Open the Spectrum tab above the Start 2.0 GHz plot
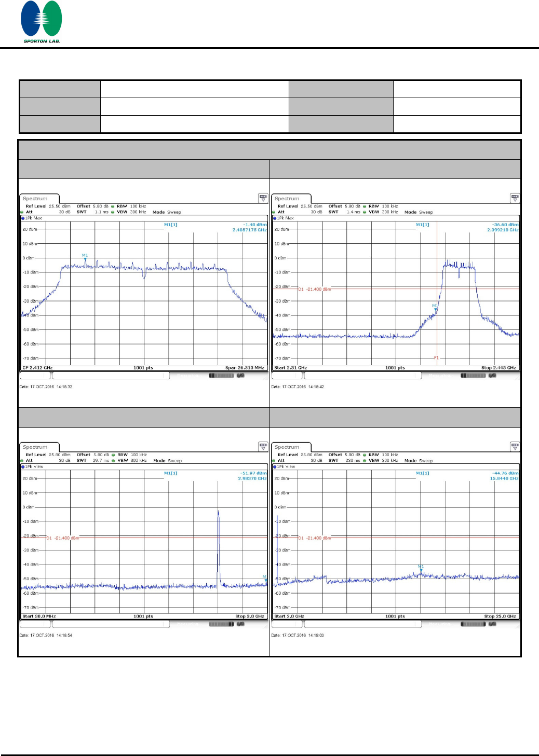The height and width of the screenshot is (756, 539). tap(291, 447)
